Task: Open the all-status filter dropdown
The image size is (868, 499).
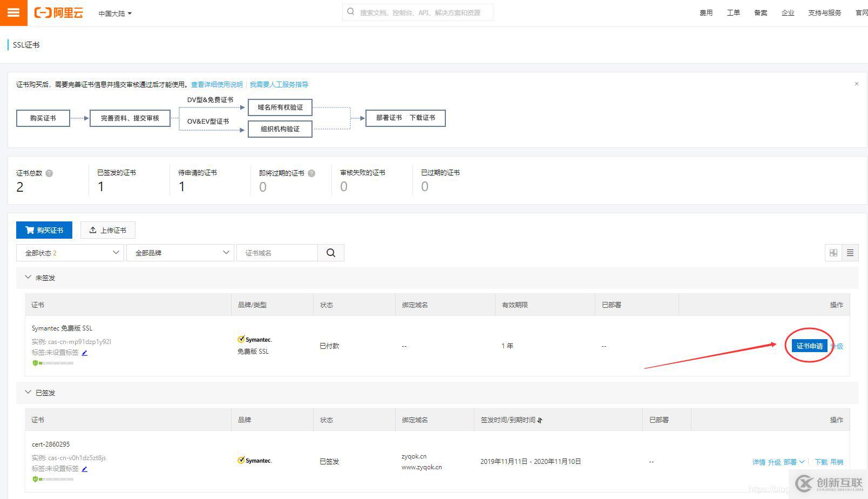Action: click(x=70, y=253)
